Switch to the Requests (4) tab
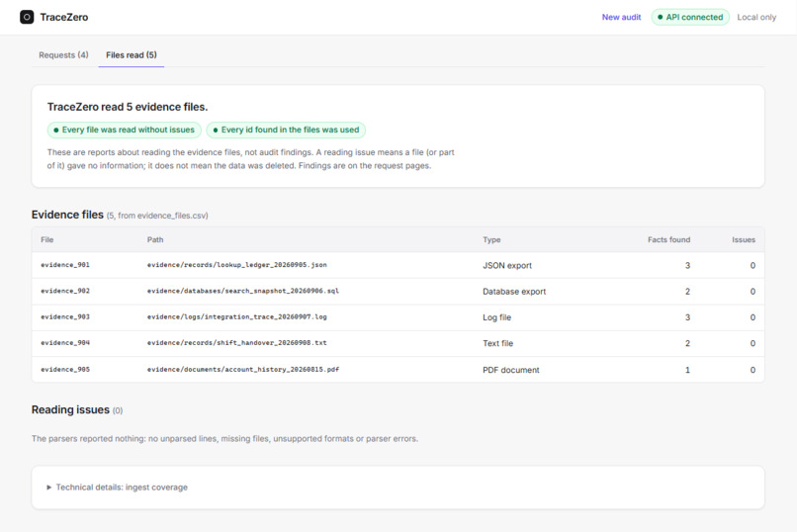The image size is (797, 532). point(63,54)
